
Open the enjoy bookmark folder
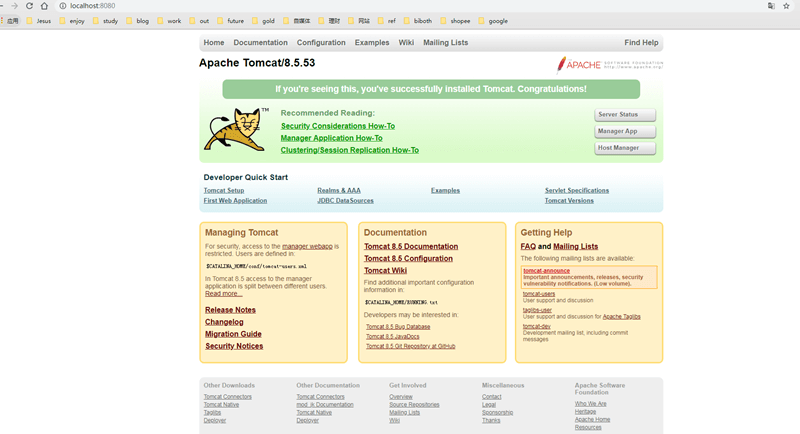72,21
